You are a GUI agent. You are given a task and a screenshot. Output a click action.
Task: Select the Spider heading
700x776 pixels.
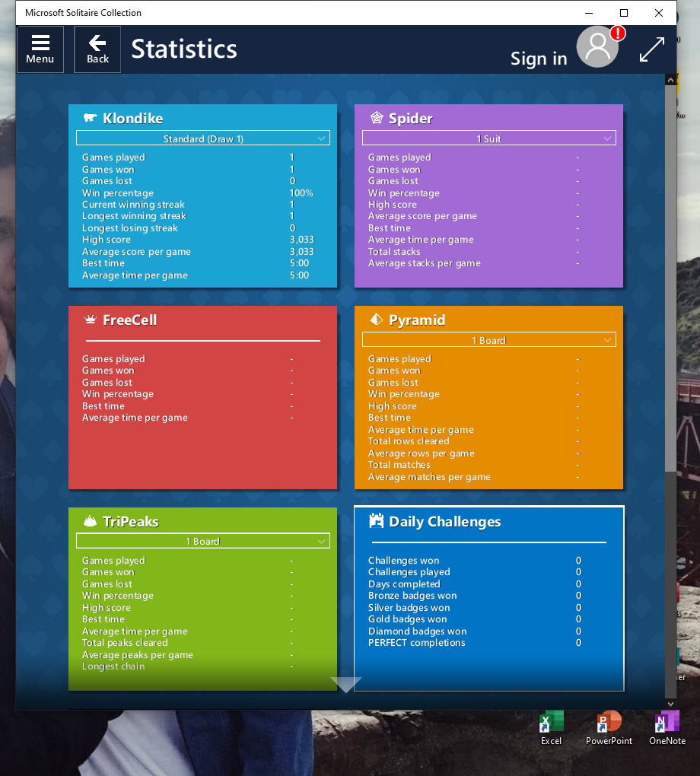click(x=410, y=118)
